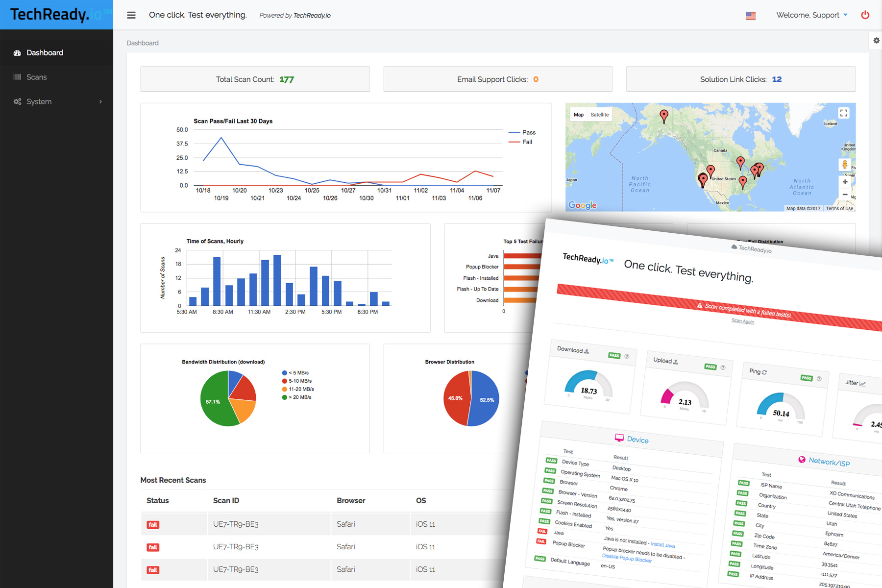
Task: Expand the System submenu chevron
Action: tap(100, 102)
